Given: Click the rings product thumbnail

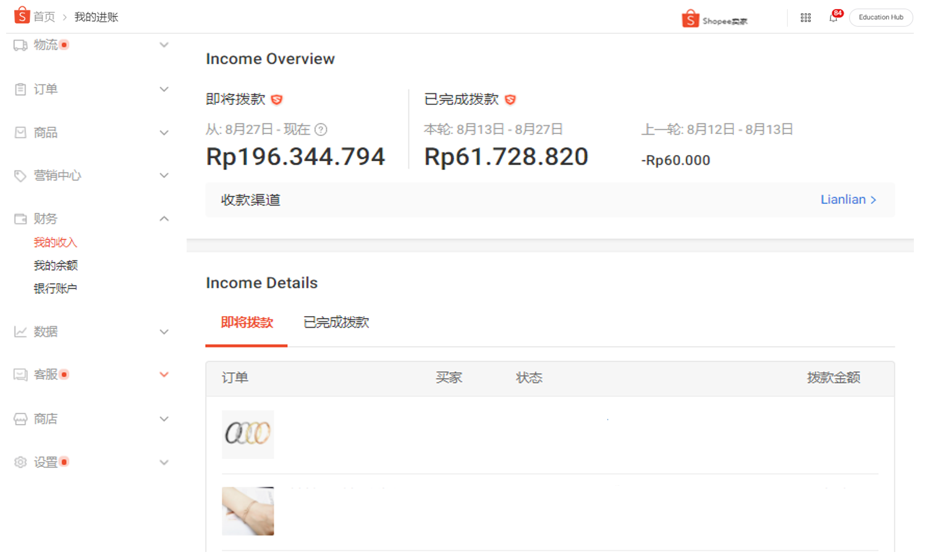Looking at the screenshot, I should 248,434.
